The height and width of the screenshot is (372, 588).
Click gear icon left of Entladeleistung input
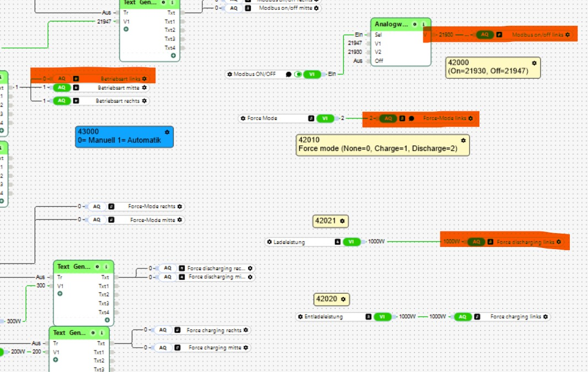point(300,316)
